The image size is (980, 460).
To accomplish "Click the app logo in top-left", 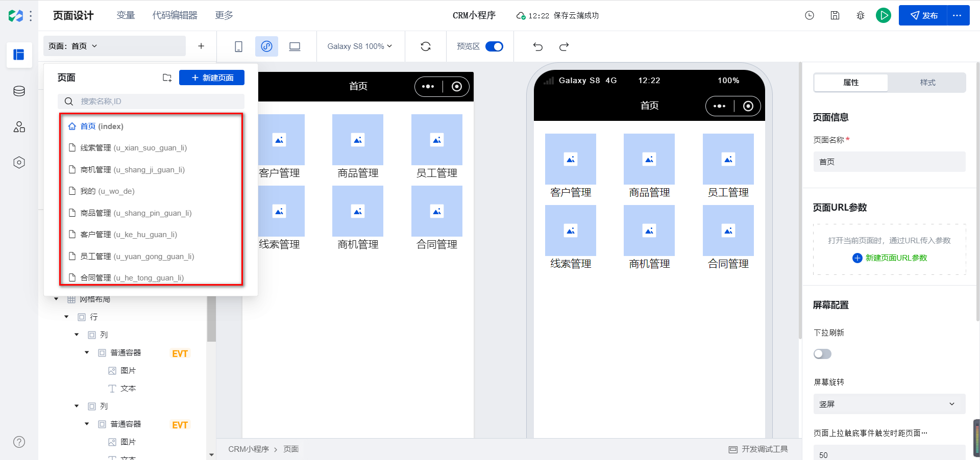I will click(15, 16).
